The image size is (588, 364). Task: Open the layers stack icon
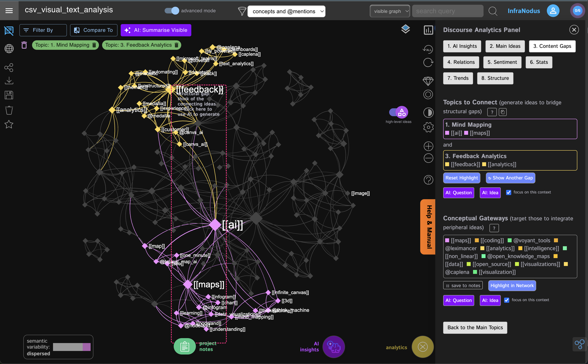[x=405, y=29]
